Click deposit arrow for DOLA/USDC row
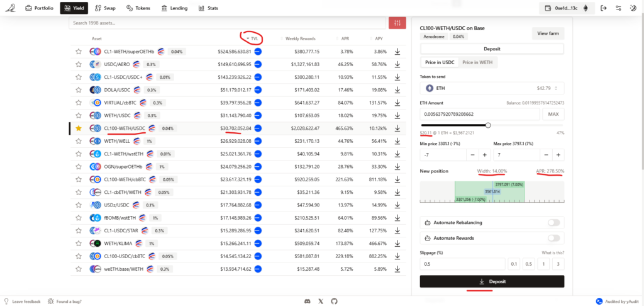The height and width of the screenshot is (306, 644). click(x=397, y=90)
